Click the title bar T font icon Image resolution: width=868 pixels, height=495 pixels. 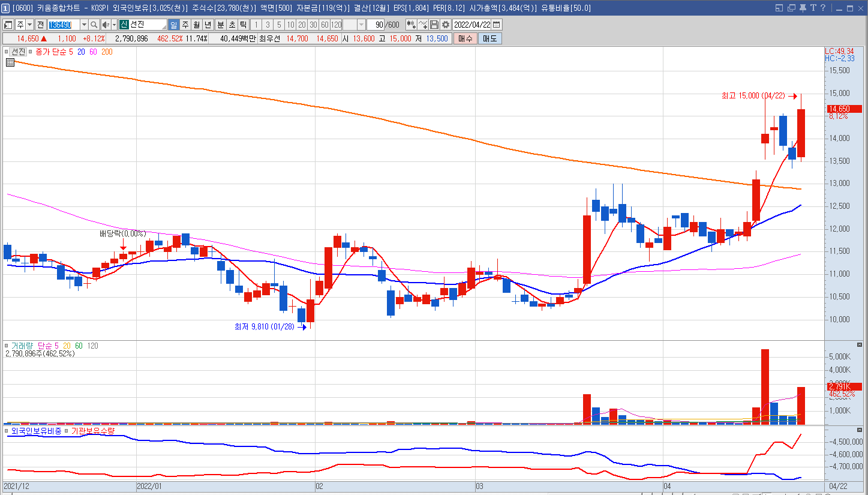pos(813,8)
